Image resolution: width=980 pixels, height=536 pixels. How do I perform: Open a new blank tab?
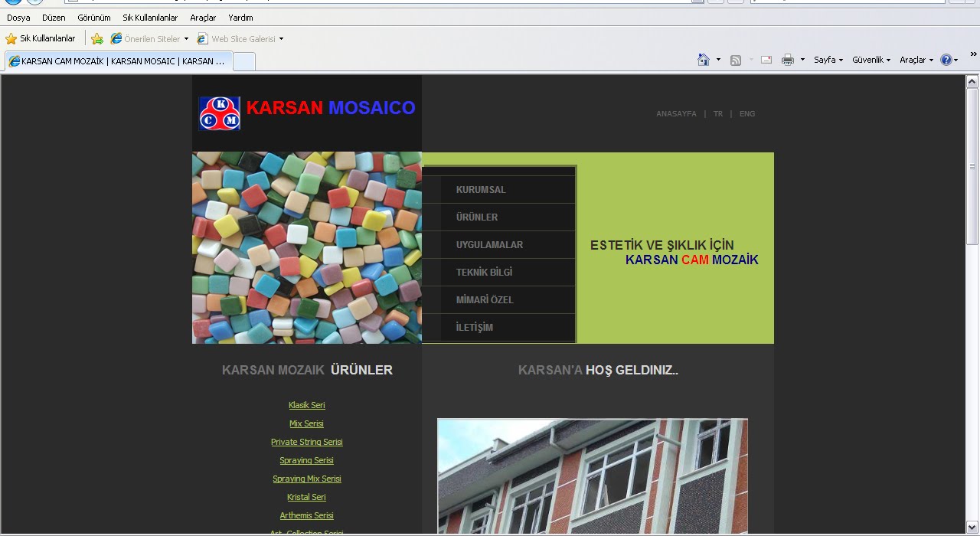pyautogui.click(x=244, y=61)
